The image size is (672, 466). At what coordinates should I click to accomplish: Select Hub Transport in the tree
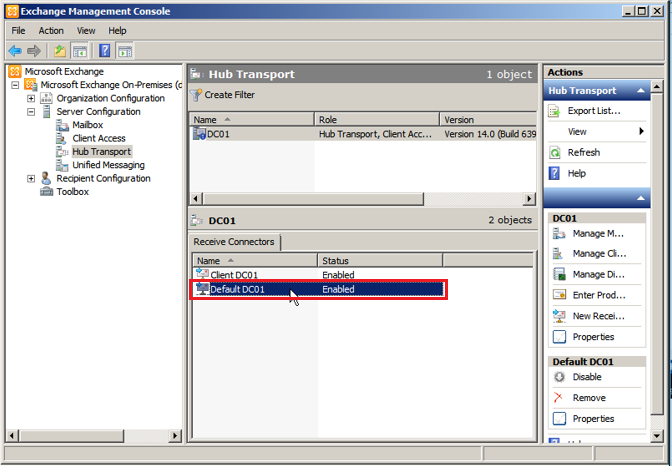tap(102, 151)
